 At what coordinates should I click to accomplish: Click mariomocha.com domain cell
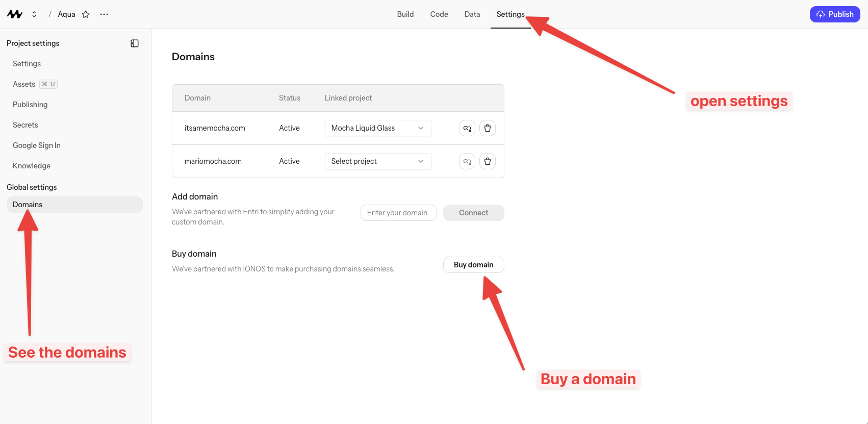point(213,161)
